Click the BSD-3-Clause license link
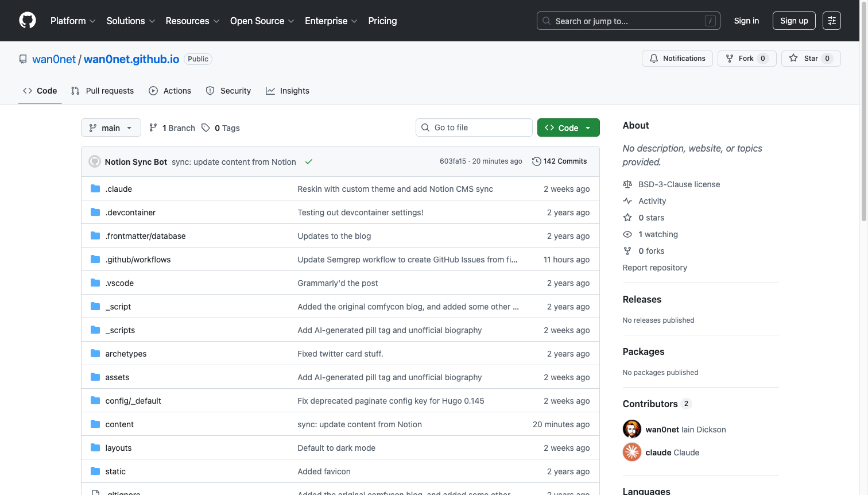The image size is (868, 495). (679, 184)
